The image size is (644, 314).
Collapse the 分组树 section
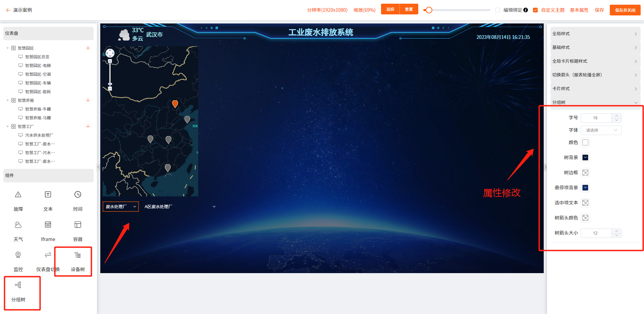[x=595, y=103]
